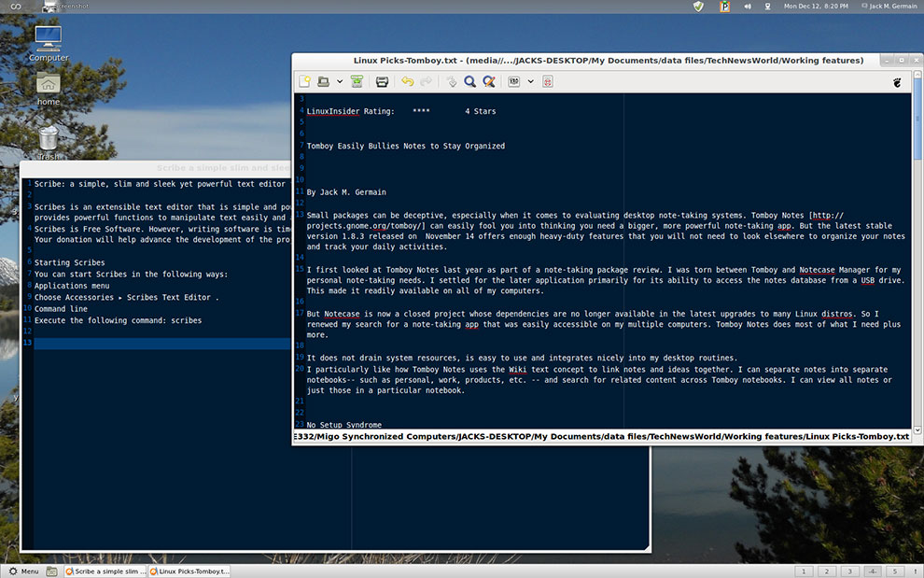
Task: Switch to workspace 1
Action: [x=804, y=571]
